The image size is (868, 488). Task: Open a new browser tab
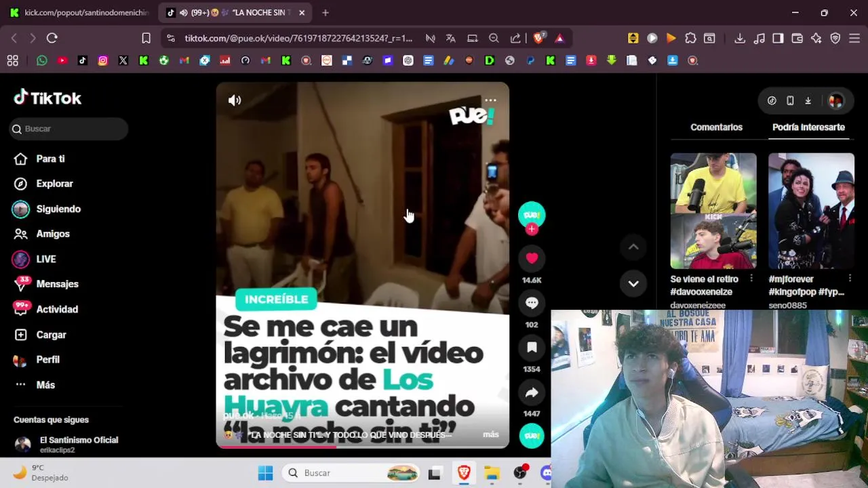pyautogui.click(x=325, y=12)
